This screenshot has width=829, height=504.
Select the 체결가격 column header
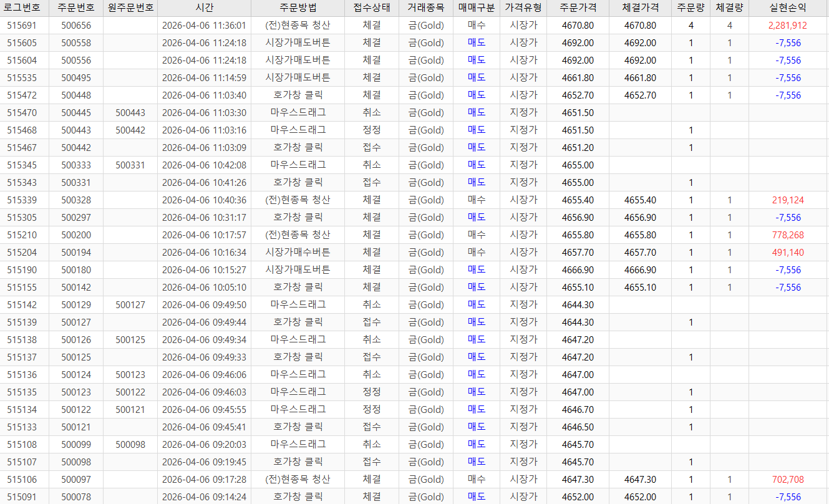(640, 8)
